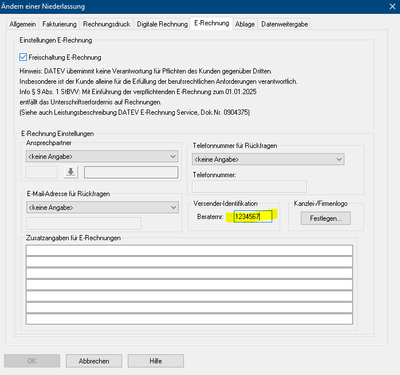Switch to the Ablage tab
The height and width of the screenshot is (375, 400).
(x=245, y=24)
